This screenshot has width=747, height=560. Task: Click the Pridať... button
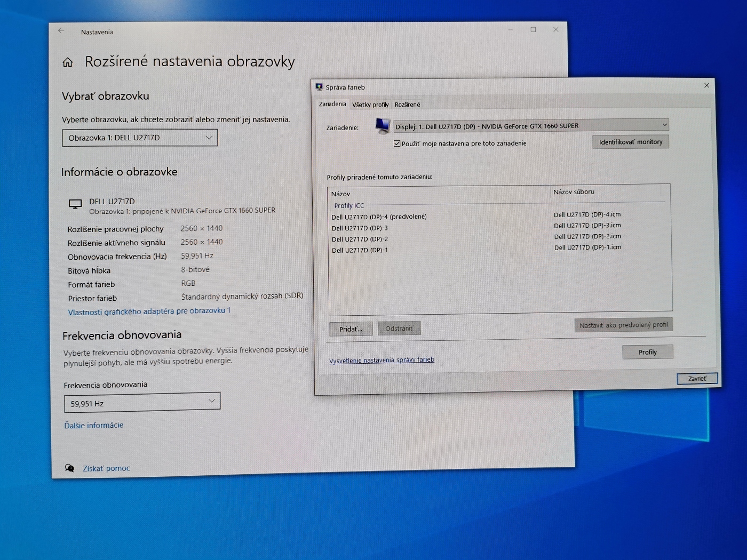[x=351, y=329]
